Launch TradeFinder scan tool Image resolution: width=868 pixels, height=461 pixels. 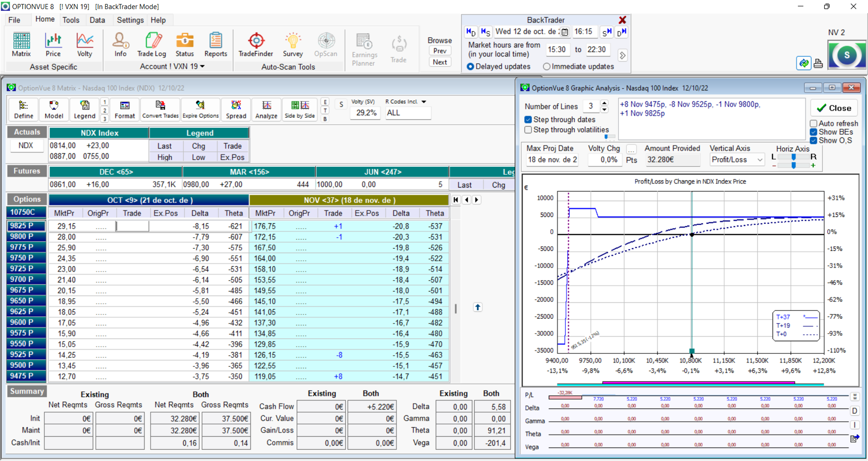(256, 45)
